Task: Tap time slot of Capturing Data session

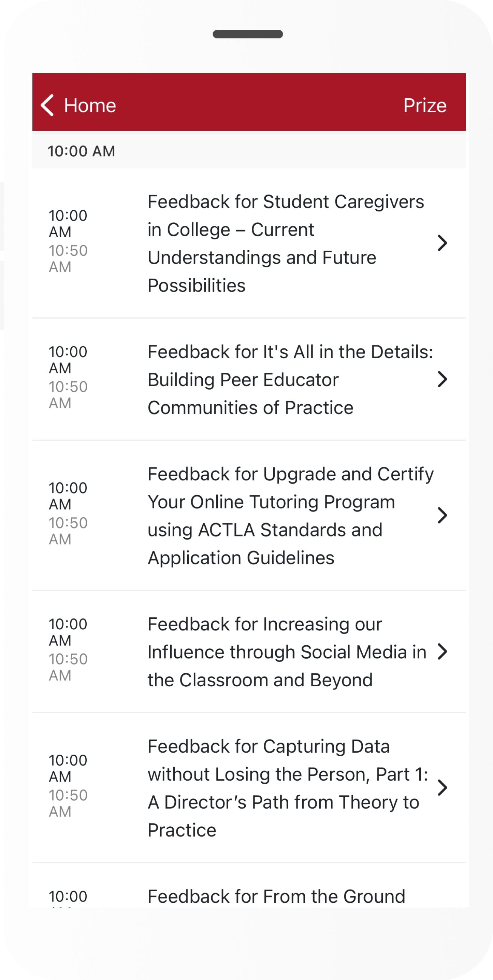Action: 69,786
